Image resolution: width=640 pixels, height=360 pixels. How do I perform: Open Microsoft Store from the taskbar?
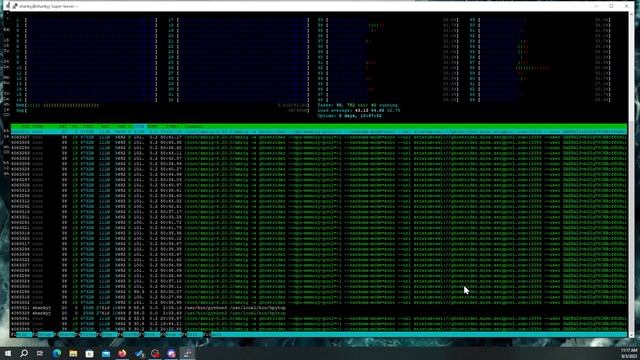coord(89,353)
